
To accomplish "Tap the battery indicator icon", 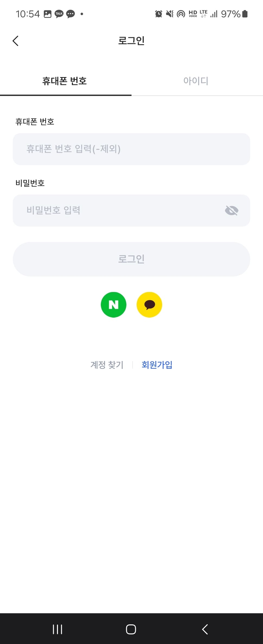I will coord(245,14).
